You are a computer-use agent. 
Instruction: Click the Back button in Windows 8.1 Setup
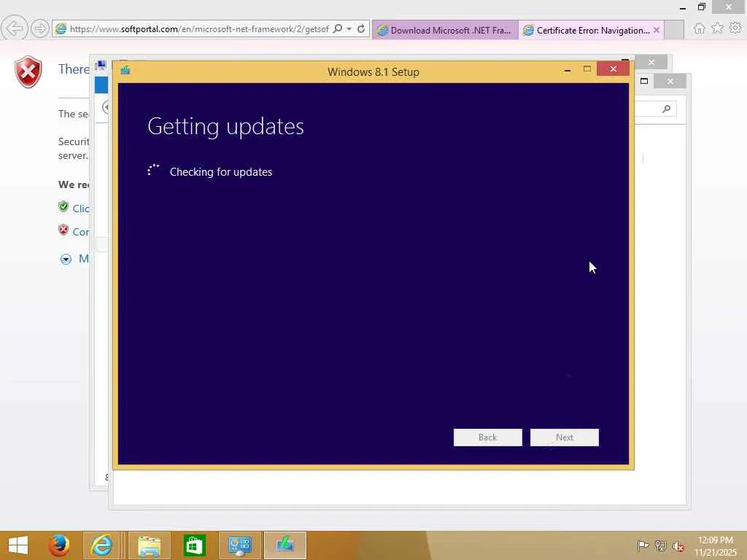[x=487, y=437]
